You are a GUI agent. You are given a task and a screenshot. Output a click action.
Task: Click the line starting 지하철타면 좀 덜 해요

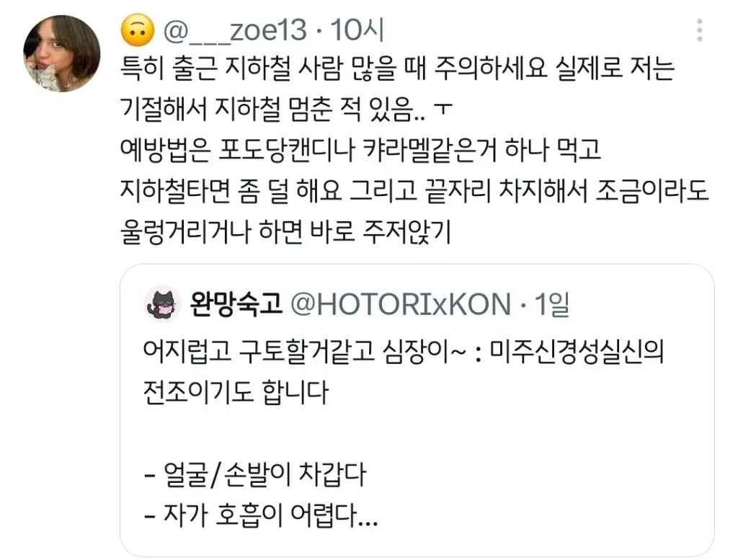(x=414, y=190)
